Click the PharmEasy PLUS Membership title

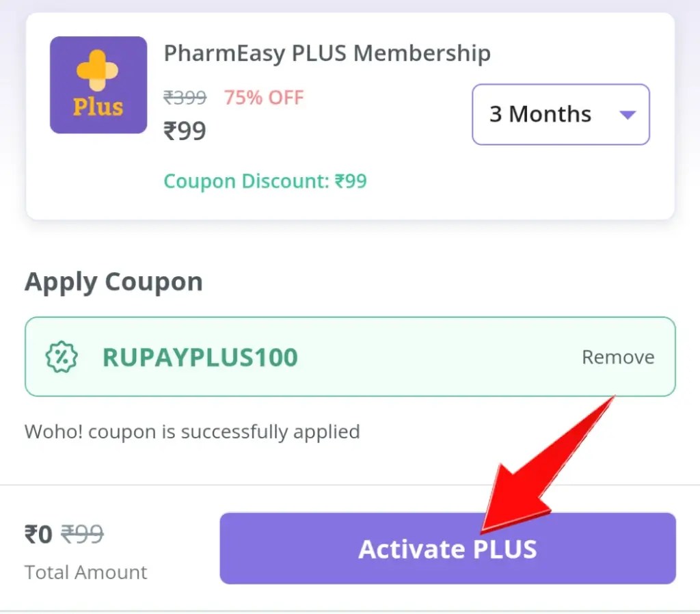click(x=327, y=53)
